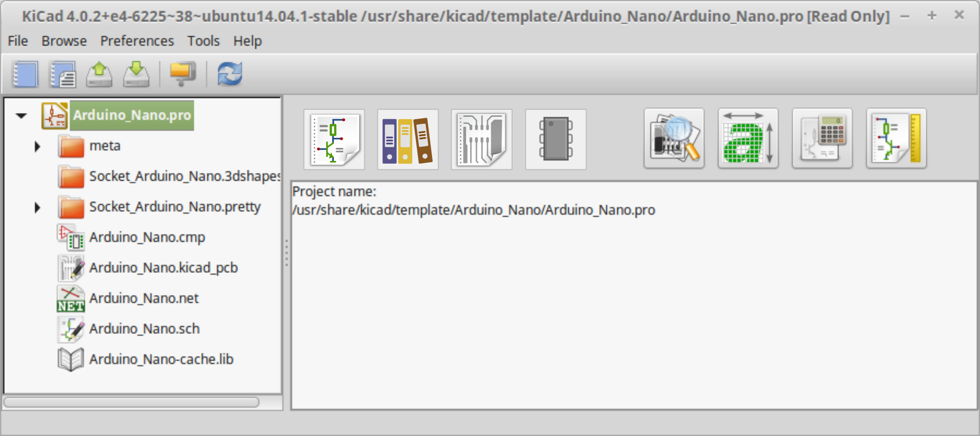Launch the Pcbnew board layout editor
The height and width of the screenshot is (436, 980).
(x=482, y=140)
